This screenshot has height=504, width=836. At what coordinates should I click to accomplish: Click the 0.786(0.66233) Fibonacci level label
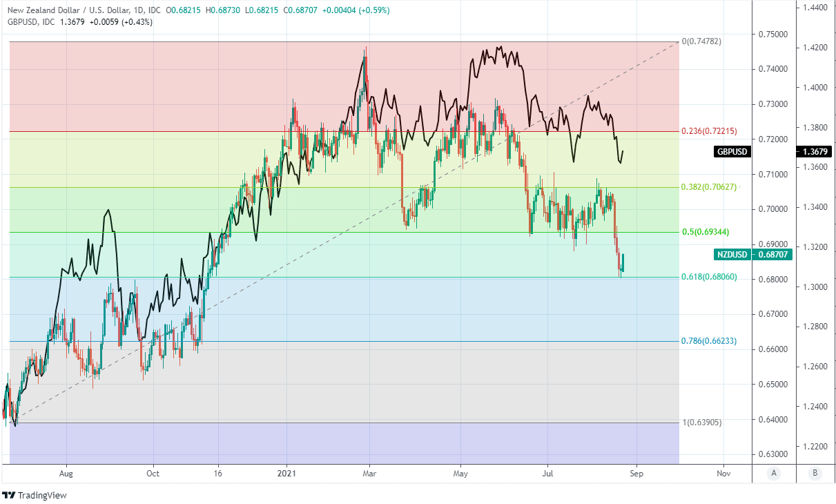[709, 341]
